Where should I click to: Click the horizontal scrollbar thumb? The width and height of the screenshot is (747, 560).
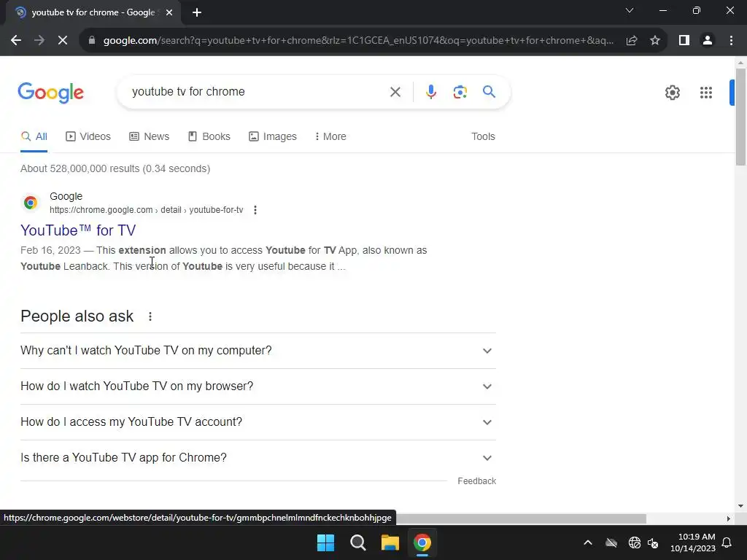pyautogui.click(x=521, y=518)
